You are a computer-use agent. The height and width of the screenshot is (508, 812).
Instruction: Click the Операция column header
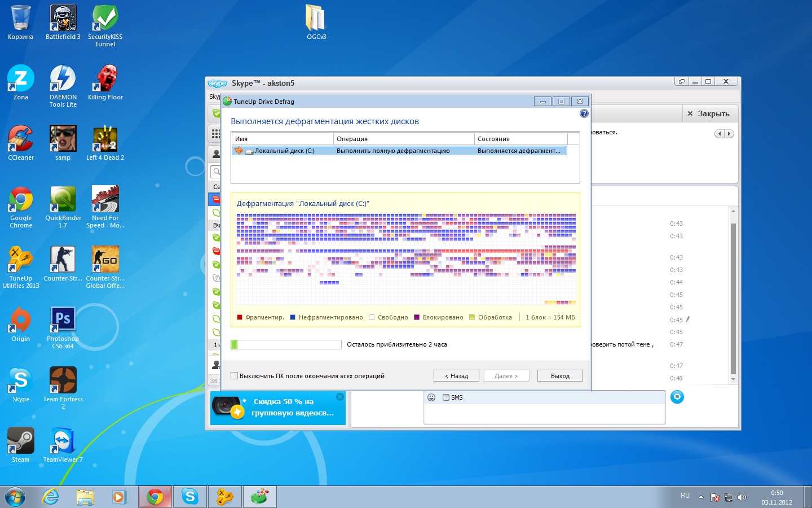tap(404, 139)
